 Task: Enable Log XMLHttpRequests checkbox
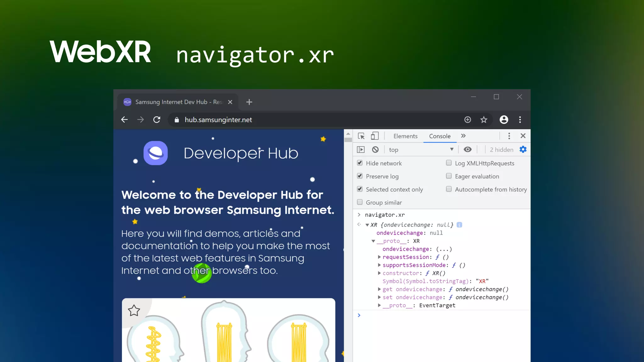click(x=449, y=163)
